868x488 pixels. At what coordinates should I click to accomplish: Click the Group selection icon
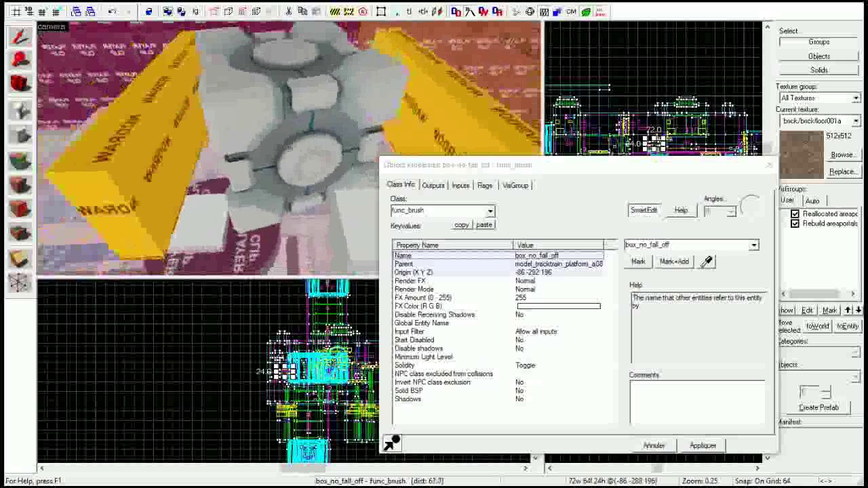[x=167, y=12]
